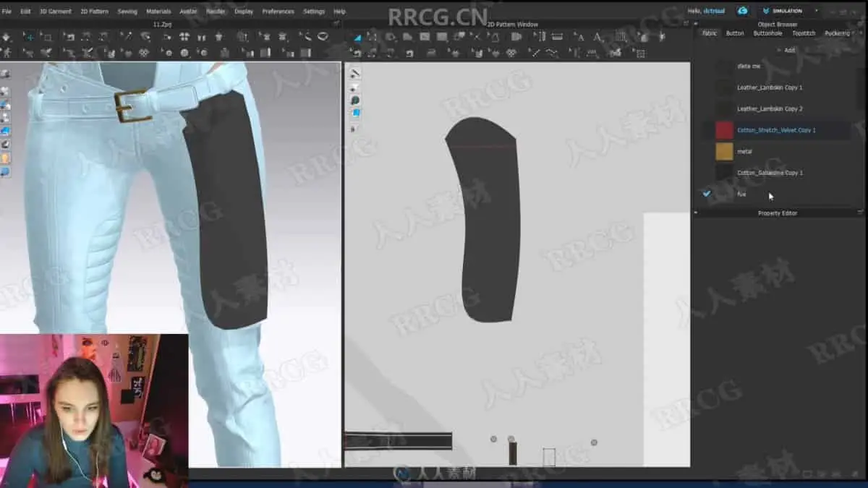Viewport: 868px width, 488px height.
Task: Click the gold metal fabric swatch
Action: 724,151
